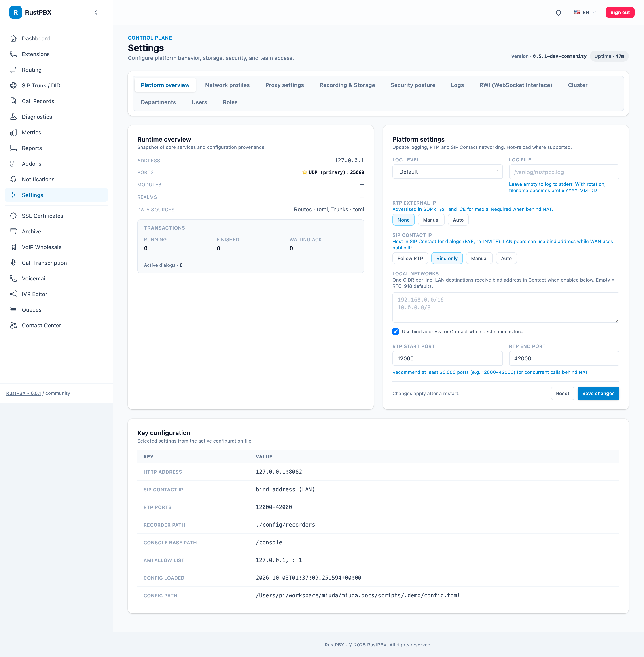Click the Call Records document icon
This screenshot has width=644, height=657.
coord(13,101)
